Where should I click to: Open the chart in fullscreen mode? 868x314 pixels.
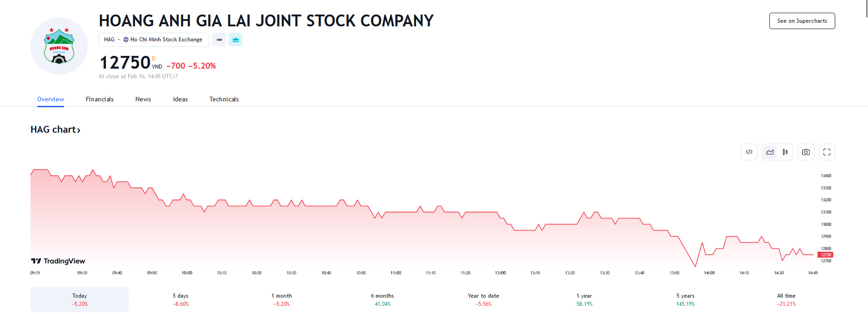click(827, 152)
